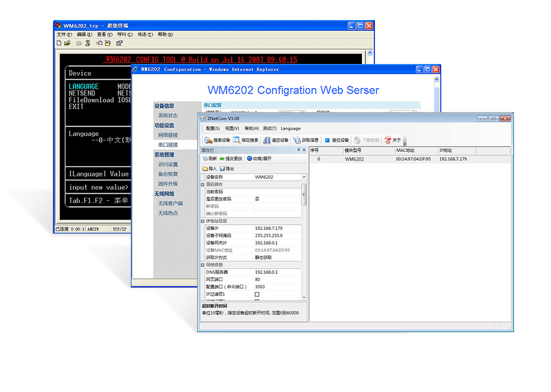The height and width of the screenshot is (392, 551).
Task: Open 文件(F) menu in HyperTerminal window
Action: coord(65,35)
